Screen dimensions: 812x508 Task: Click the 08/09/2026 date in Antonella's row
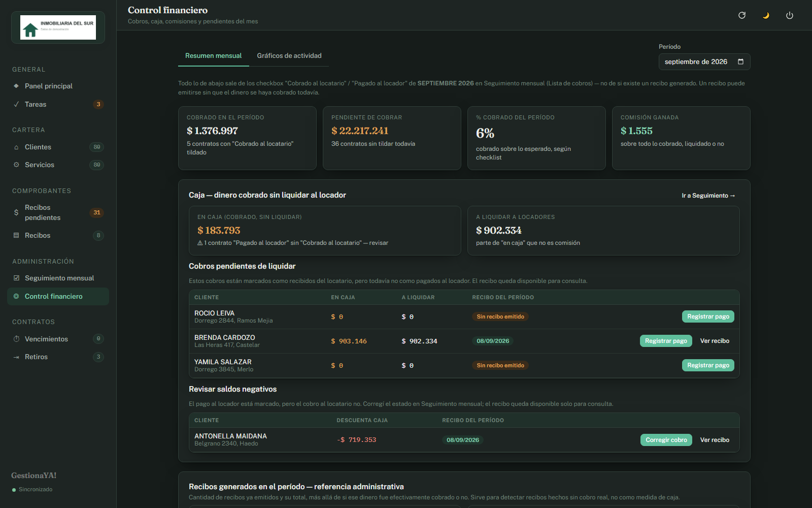click(463, 440)
